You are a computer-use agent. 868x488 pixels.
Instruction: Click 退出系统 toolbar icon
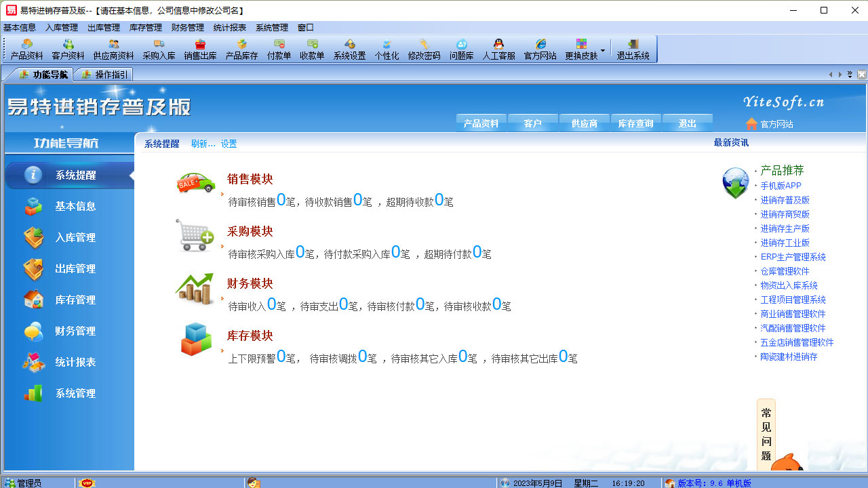633,49
